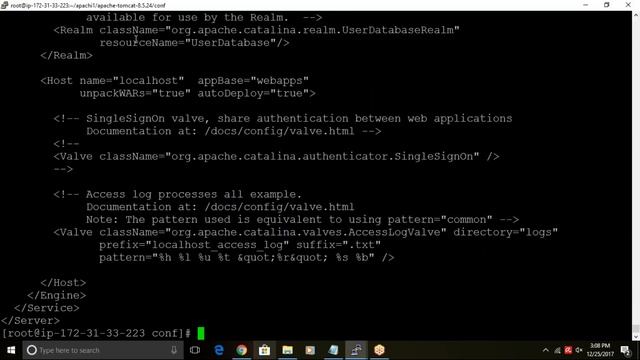The image size is (640, 360).
Task: Click 'Access log processes all example.' comment
Action: pyautogui.click(x=194, y=194)
